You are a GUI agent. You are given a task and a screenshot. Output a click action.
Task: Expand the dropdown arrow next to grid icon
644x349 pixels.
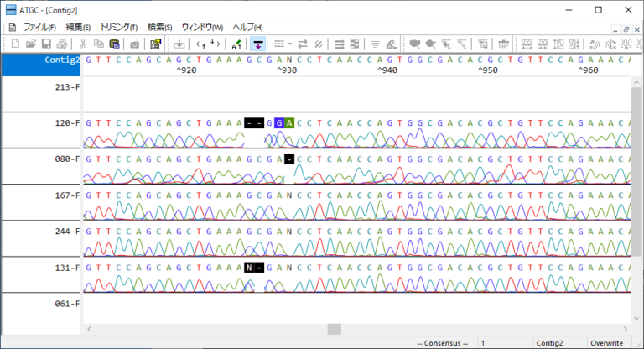point(289,44)
